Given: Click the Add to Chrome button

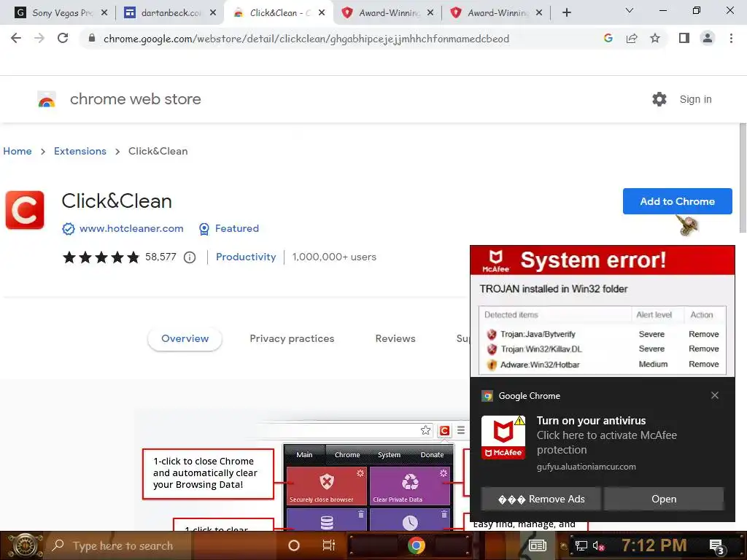Looking at the screenshot, I should pyautogui.click(x=677, y=201).
